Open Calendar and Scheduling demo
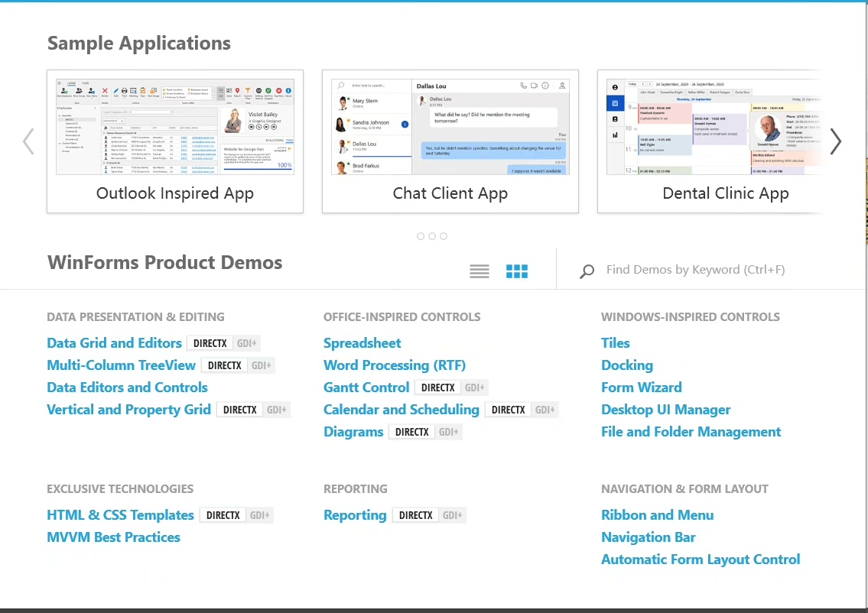Screen dimensions: 868x613 401,410
